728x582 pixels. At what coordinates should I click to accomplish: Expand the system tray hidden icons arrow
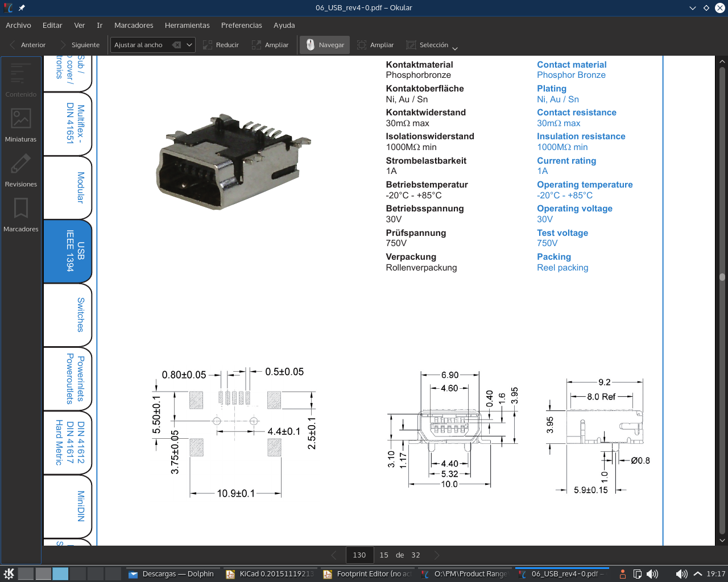tap(698, 574)
